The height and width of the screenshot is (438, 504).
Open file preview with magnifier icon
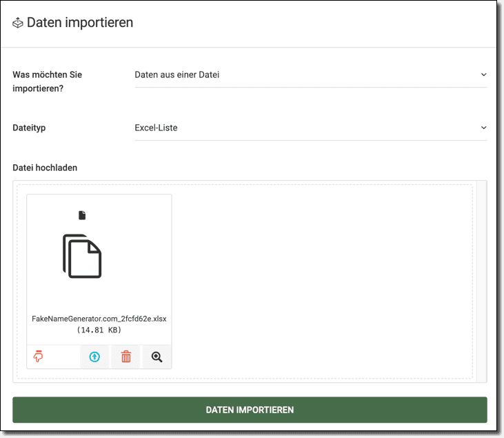coord(157,357)
